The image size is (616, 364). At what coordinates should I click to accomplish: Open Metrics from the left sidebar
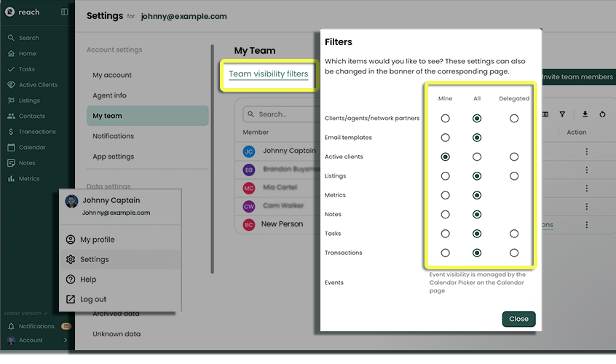click(29, 178)
